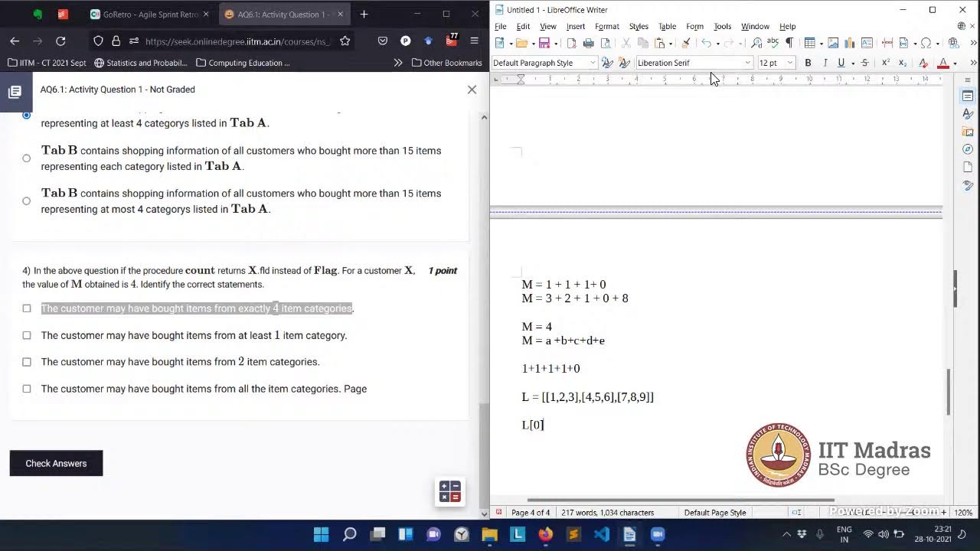
Task: Select radio 'at least 4 categorys' option
Action: pyautogui.click(x=27, y=116)
